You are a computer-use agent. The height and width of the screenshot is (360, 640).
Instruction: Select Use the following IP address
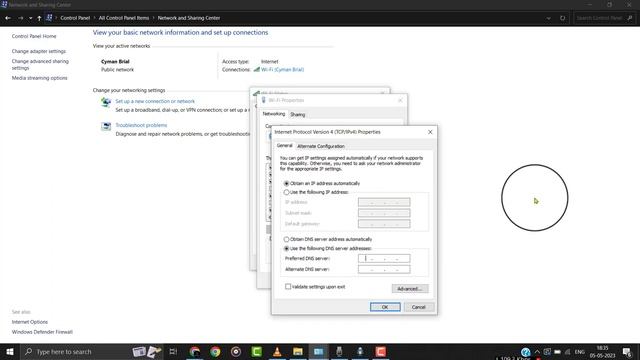[x=286, y=192]
